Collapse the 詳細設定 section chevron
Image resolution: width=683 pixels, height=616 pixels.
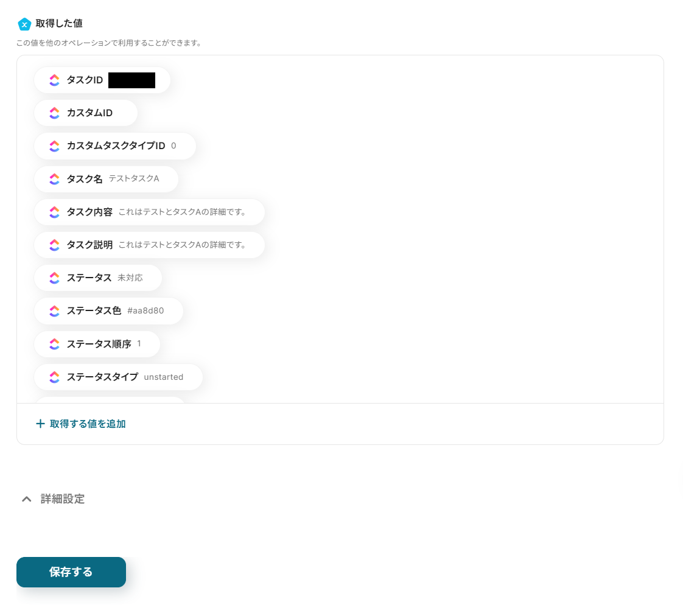point(27,499)
